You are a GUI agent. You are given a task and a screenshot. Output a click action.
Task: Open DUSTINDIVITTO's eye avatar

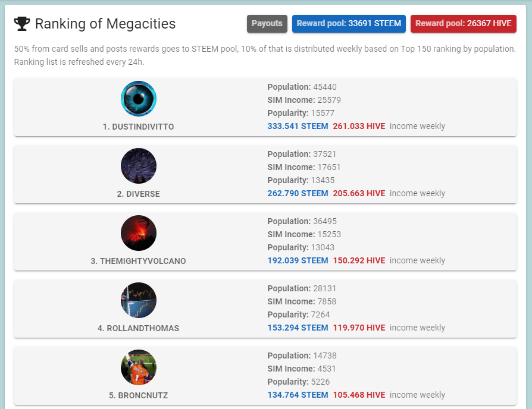139,99
